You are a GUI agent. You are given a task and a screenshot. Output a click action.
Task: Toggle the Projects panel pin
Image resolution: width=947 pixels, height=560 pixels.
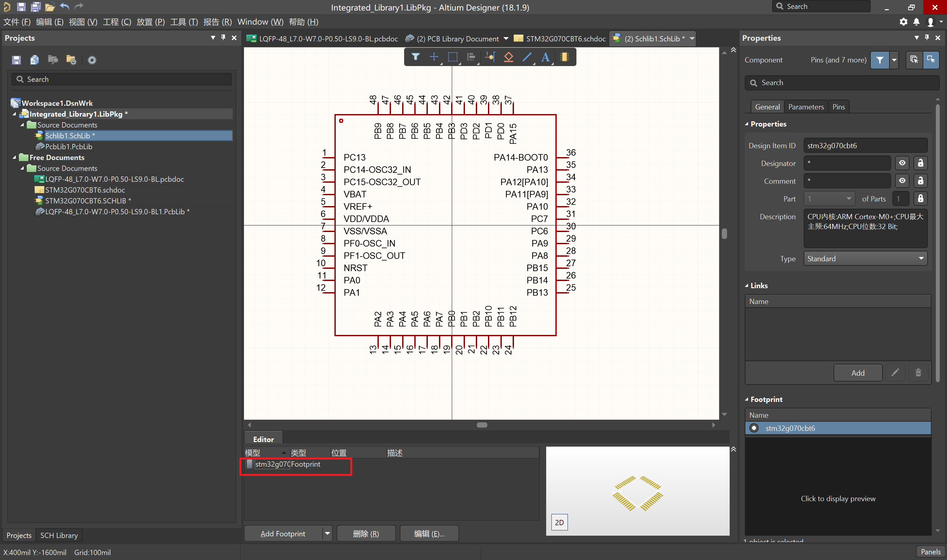pos(224,37)
